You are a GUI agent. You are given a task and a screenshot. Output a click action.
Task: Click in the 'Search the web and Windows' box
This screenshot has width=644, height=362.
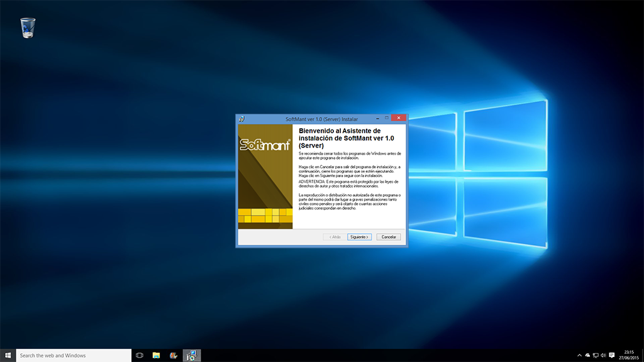(72, 355)
